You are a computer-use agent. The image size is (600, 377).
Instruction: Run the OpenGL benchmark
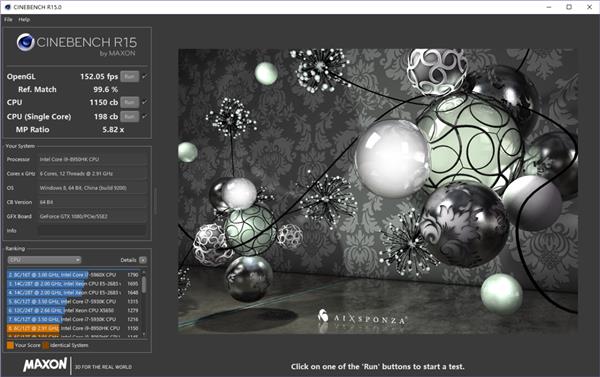129,77
